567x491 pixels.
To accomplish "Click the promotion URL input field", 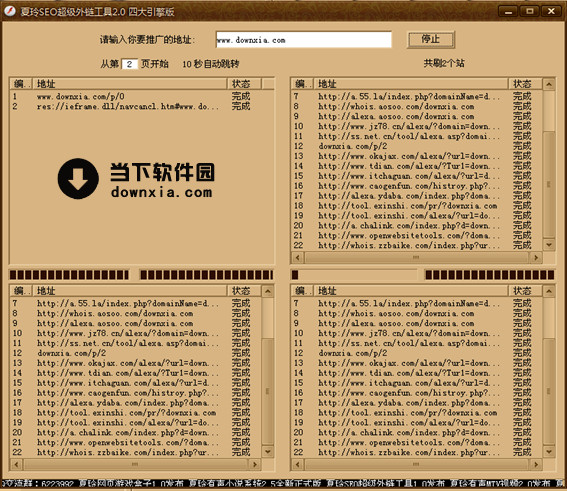I will (x=303, y=40).
